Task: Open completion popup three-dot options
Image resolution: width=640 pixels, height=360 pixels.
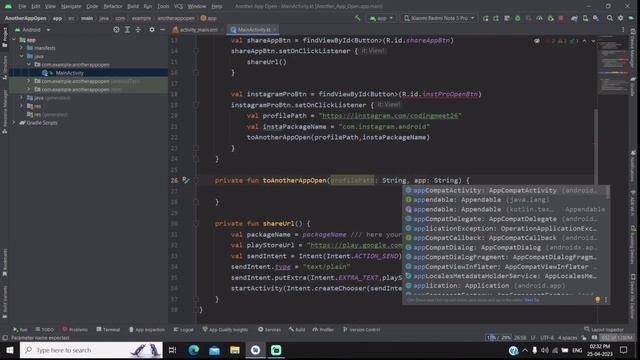Action: 606,300
